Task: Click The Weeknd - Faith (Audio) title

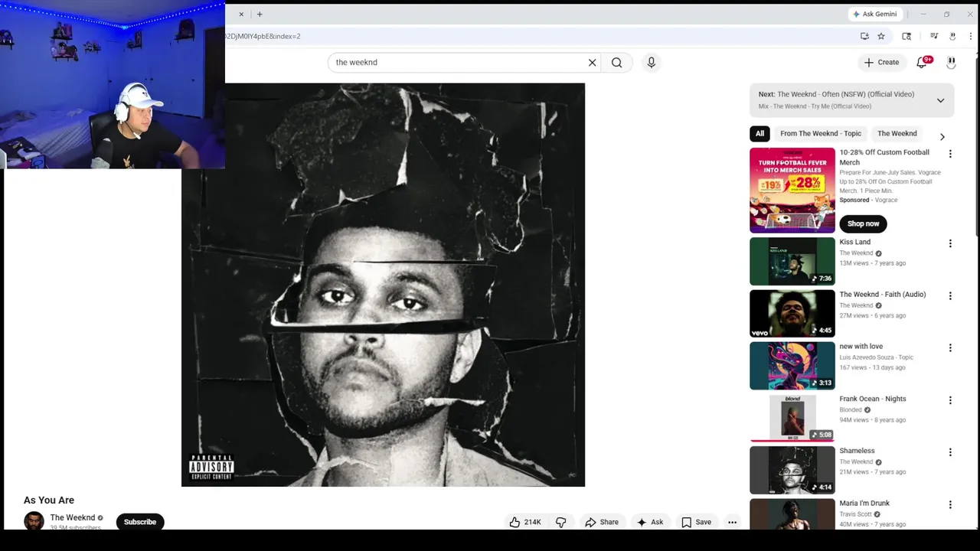Action: coord(882,294)
